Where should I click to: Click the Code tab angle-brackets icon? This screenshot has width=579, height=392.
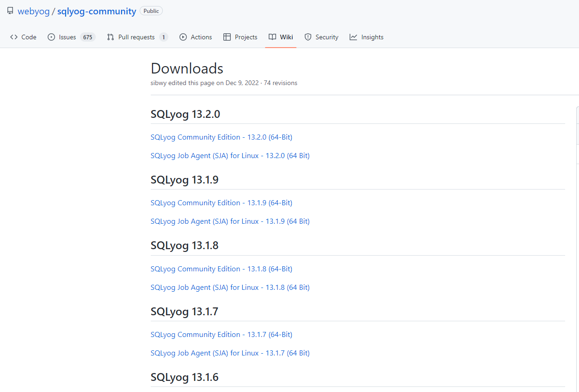point(14,37)
